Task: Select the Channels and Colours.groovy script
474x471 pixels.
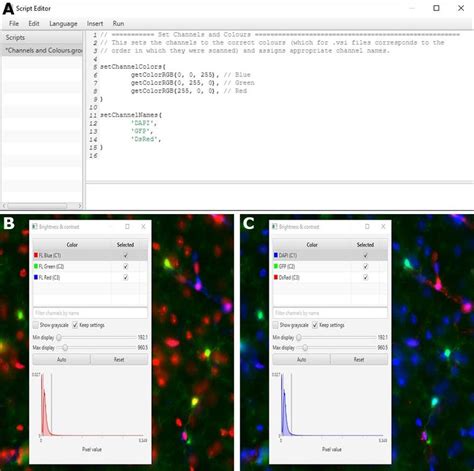Action: (x=42, y=50)
